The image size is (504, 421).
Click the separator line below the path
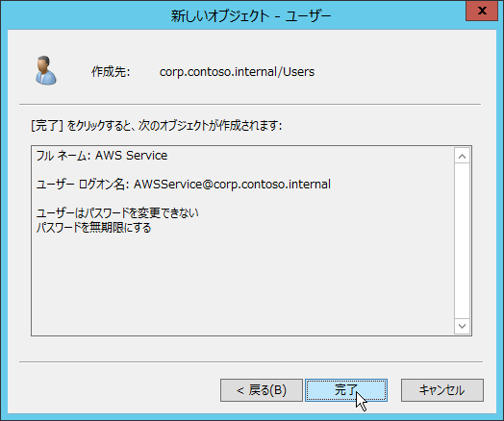(x=250, y=105)
